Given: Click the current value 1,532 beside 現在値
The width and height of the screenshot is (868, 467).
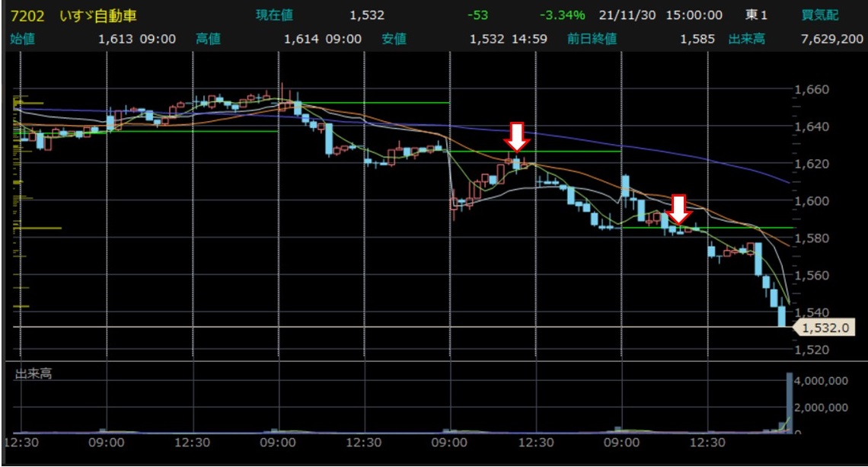Looking at the screenshot, I should pos(367,15).
